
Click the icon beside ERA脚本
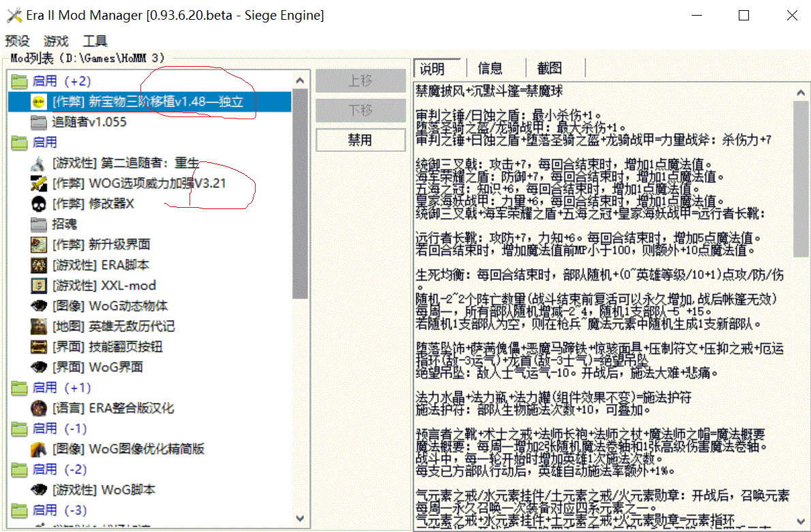(39, 265)
